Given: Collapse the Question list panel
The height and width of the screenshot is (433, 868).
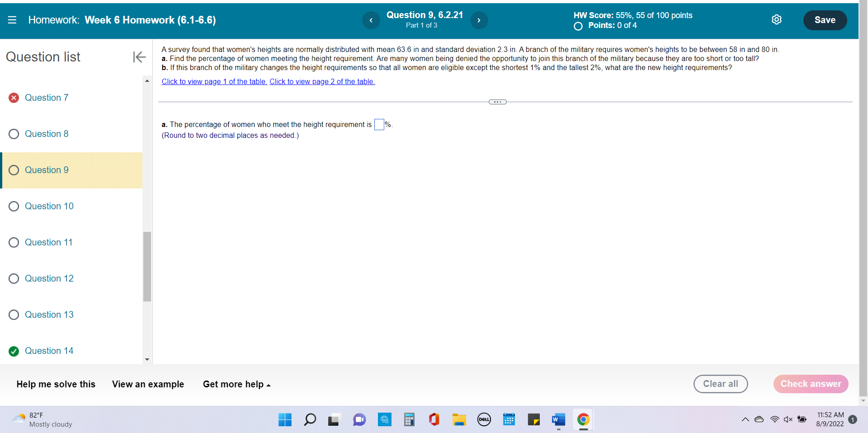Looking at the screenshot, I should click(139, 57).
